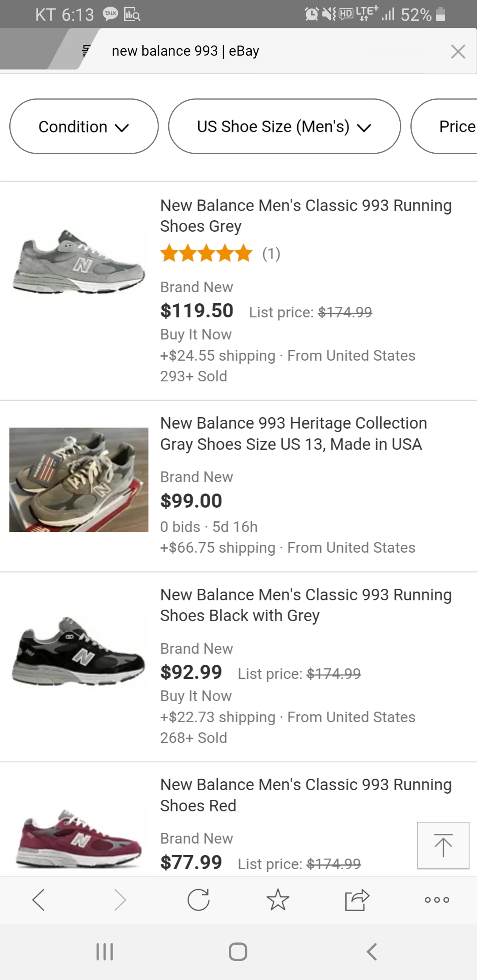Open the tab list icon beside title
Screen dimensions: 477x980
pyautogui.click(x=86, y=51)
